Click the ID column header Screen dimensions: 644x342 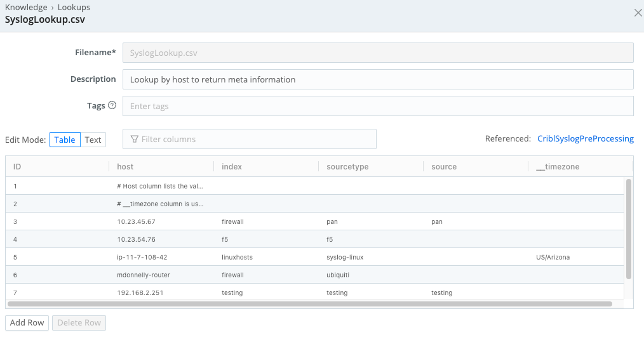[x=17, y=167]
